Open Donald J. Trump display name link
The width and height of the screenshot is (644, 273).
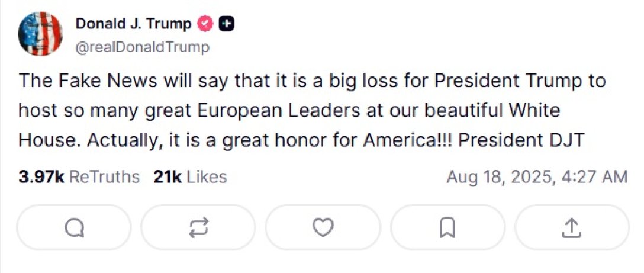(x=133, y=24)
